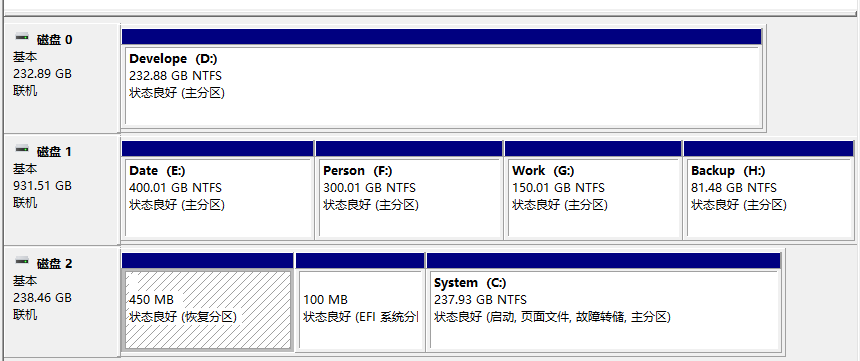The height and width of the screenshot is (361, 860).
Task: Click the 232.88 GB NTFS text
Action: point(176,76)
